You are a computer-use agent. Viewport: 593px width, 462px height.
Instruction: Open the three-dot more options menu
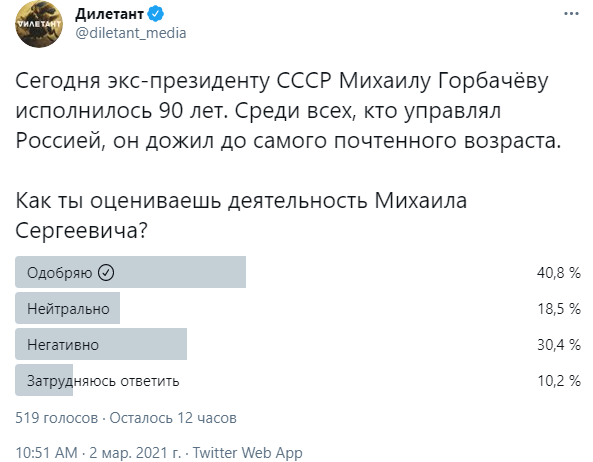[x=571, y=14]
